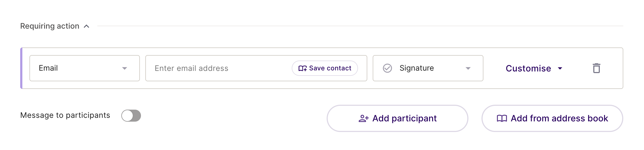Click the open book icon in address book button

point(502,118)
